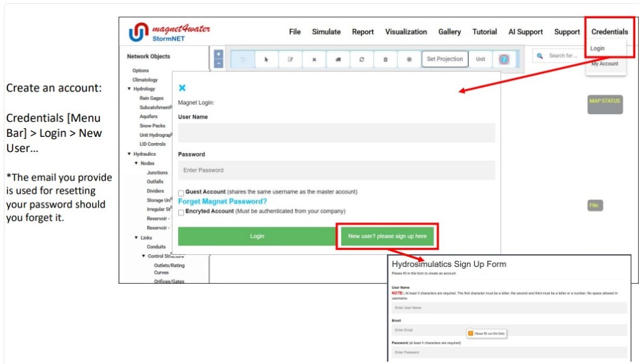Tick the Encryted Account checkbox

pos(181,213)
